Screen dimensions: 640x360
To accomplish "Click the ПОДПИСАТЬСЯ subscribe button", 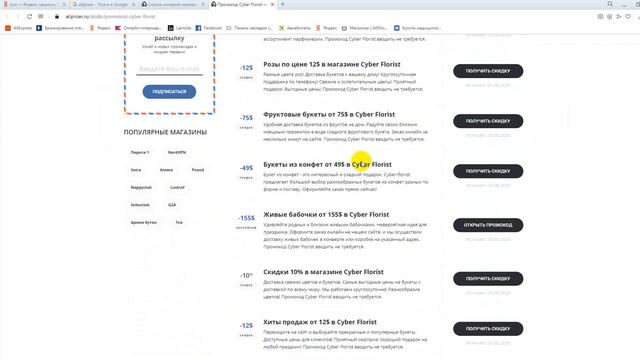I will coord(169,91).
